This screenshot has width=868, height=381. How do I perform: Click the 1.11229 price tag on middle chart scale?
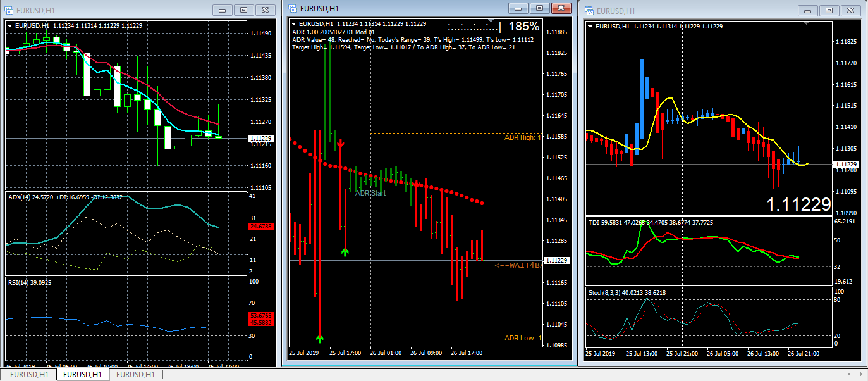pyautogui.click(x=556, y=260)
